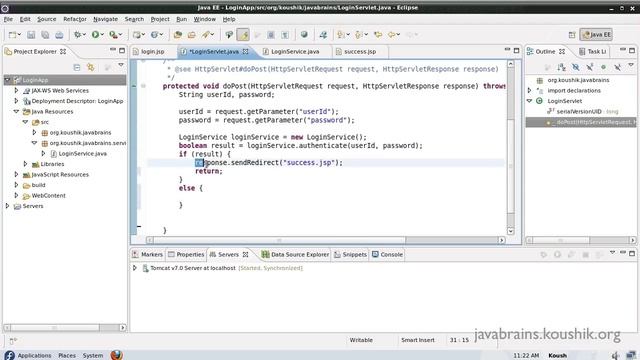Toggle Block Selection Mode in toolbar
Viewport: 640px width, 360px height.
point(271,35)
